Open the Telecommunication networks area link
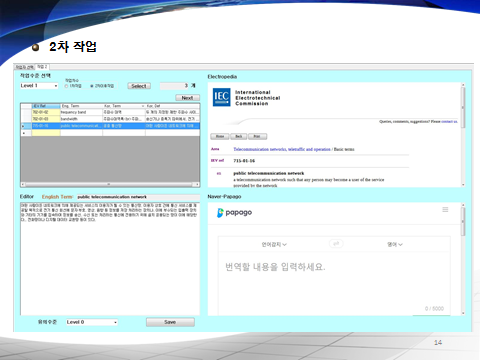Screen dimensions: 480x360 (282, 149)
